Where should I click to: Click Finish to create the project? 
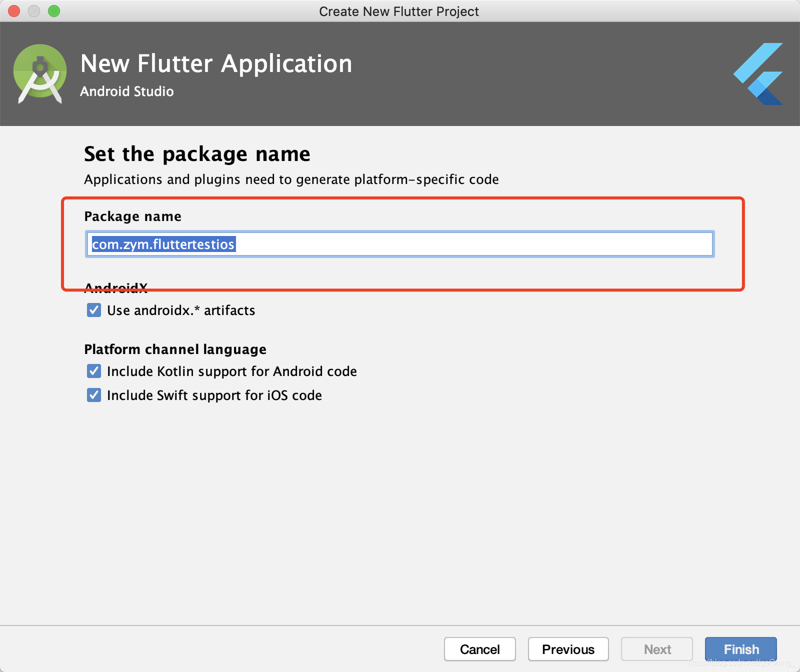741,649
